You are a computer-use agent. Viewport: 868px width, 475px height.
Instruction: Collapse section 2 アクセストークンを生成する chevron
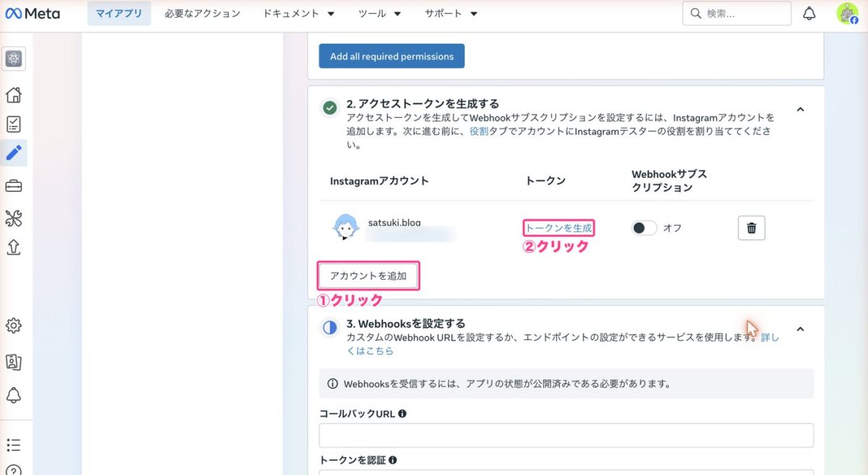[x=800, y=109]
